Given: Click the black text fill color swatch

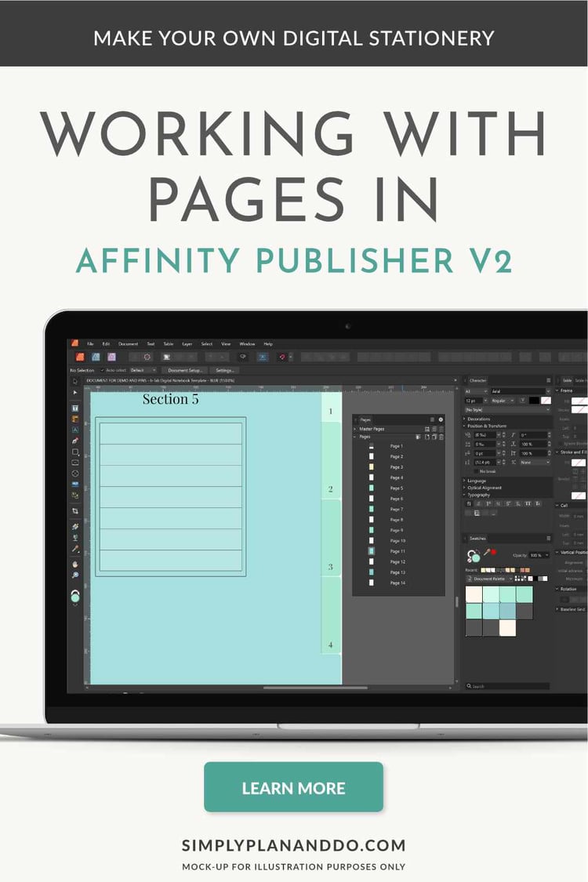Looking at the screenshot, I should (x=533, y=401).
